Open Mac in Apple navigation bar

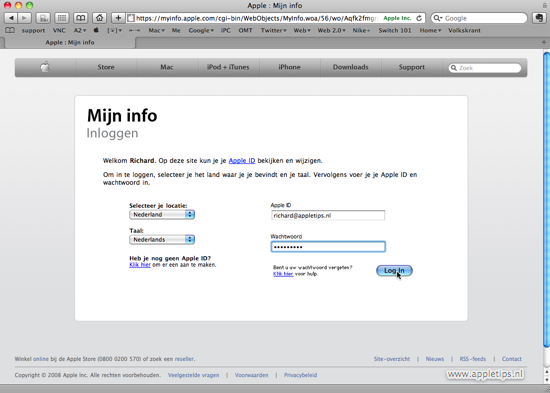coord(167,67)
